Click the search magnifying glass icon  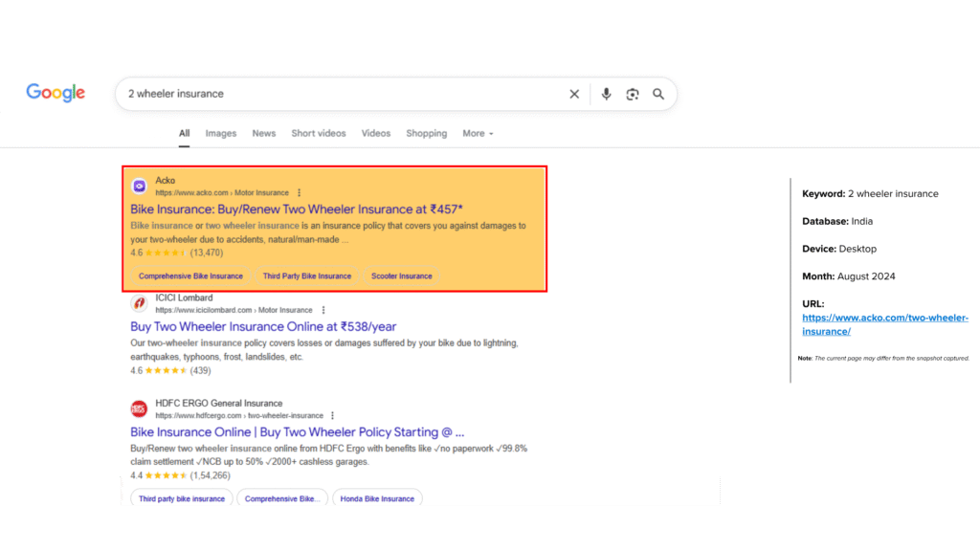658,94
